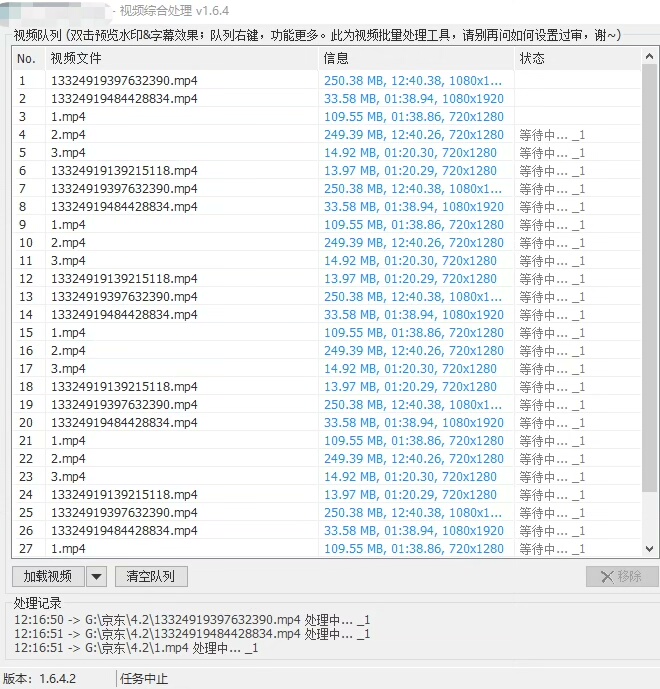
Task: Select row 26 file 13324919484428834.mp4
Action: point(124,531)
